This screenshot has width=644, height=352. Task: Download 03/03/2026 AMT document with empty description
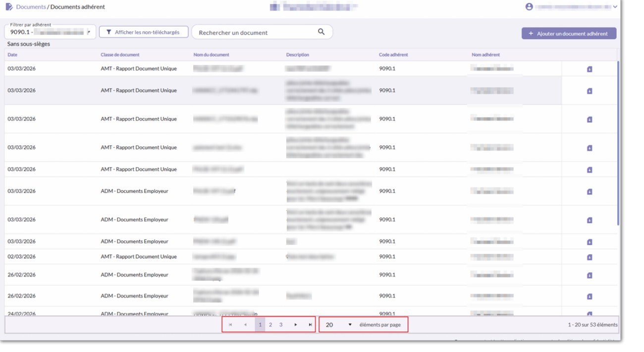tap(590, 170)
